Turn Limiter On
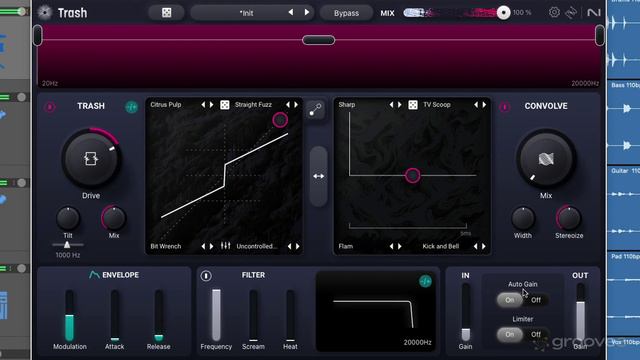640x360 pixels. click(x=509, y=335)
